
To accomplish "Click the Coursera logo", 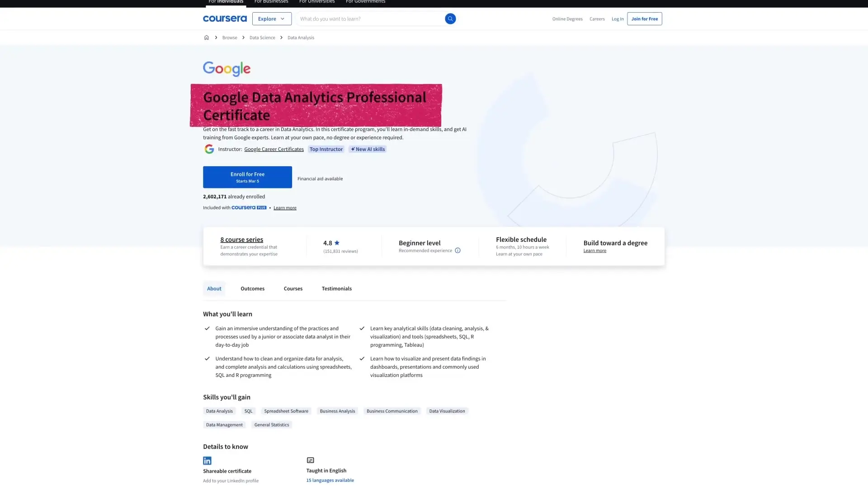I will click(x=225, y=19).
